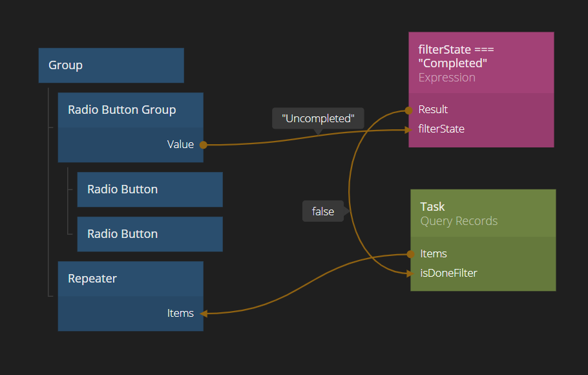Click the Value output connector dot
Image resolution: width=588 pixels, height=375 pixels.
pyautogui.click(x=203, y=145)
